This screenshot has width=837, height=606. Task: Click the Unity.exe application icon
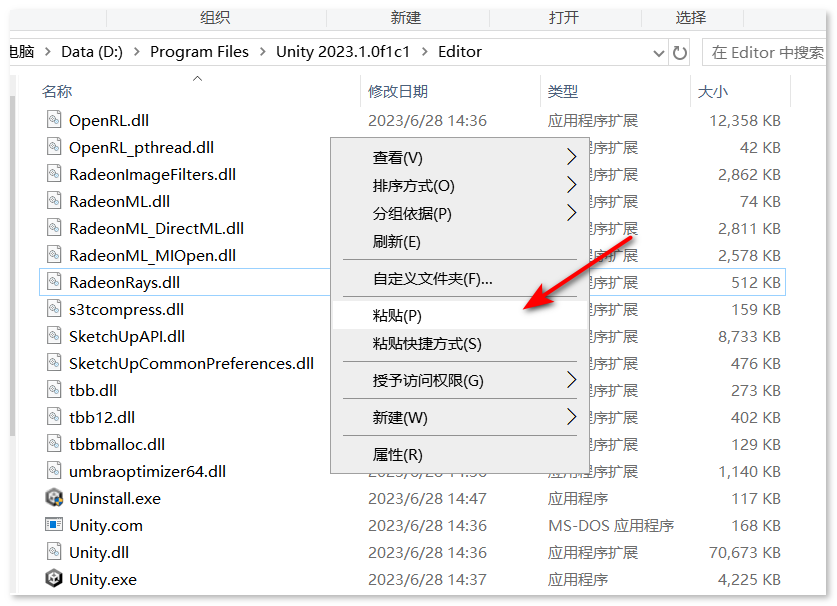point(54,578)
